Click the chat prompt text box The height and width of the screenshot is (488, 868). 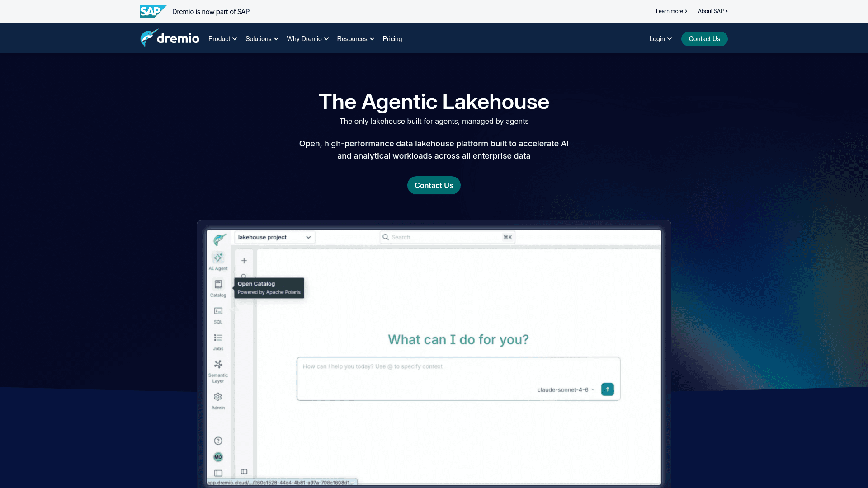coord(458,379)
